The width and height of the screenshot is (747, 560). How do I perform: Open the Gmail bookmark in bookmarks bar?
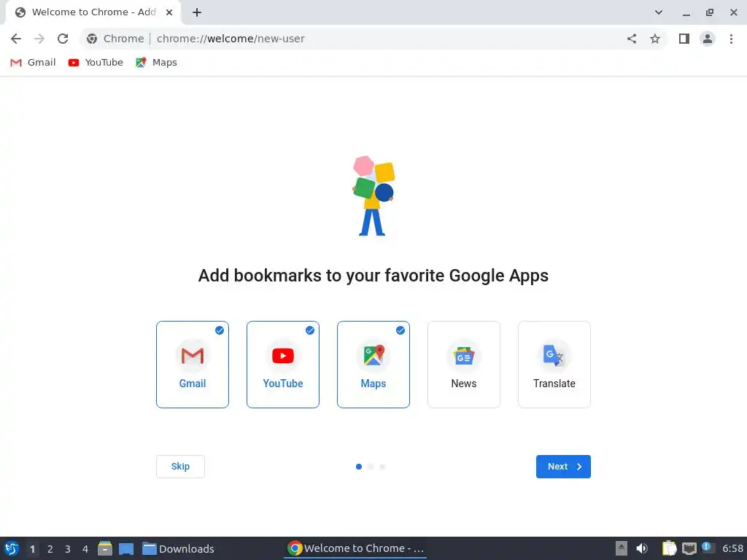(33, 63)
